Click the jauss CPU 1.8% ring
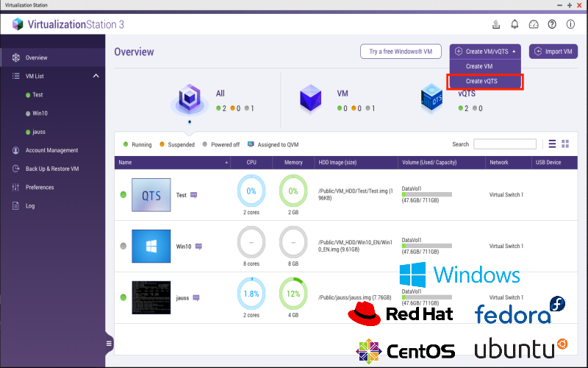Viewport: 588px width, 368px height. click(x=251, y=294)
